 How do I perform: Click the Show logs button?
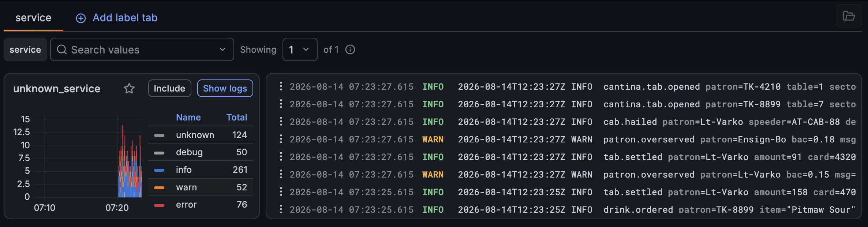[225, 88]
